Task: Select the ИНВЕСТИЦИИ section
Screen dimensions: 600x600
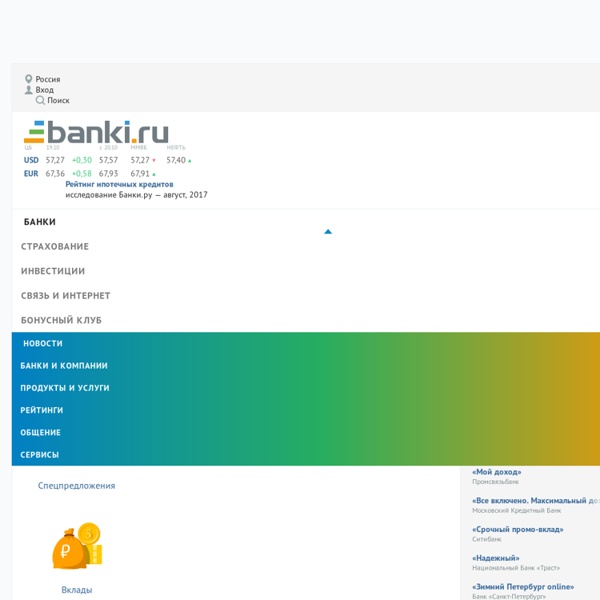Action: pos(53,271)
